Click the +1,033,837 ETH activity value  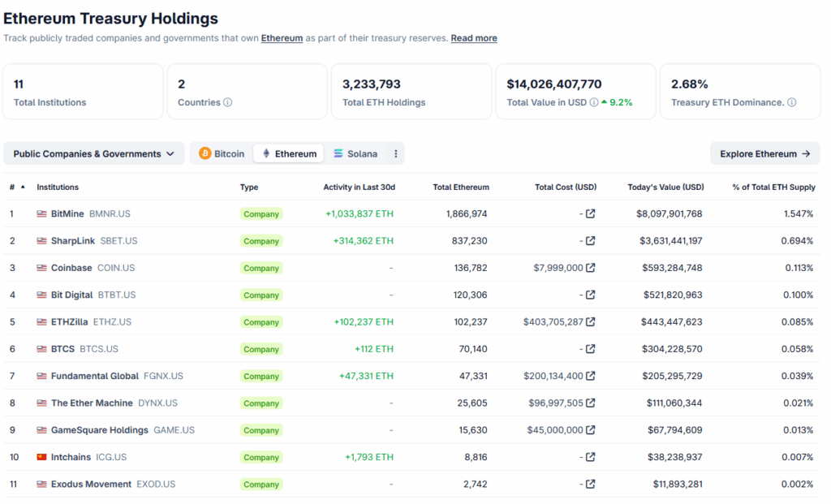pyautogui.click(x=360, y=213)
